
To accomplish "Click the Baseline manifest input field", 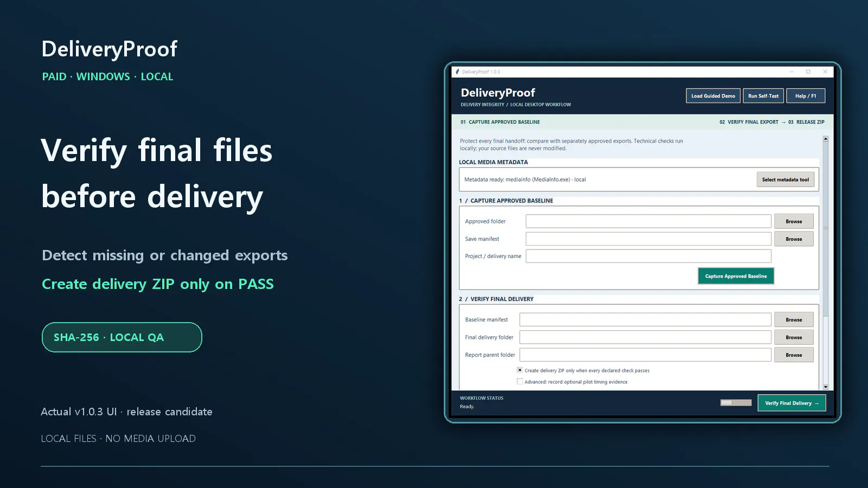I will (x=645, y=319).
